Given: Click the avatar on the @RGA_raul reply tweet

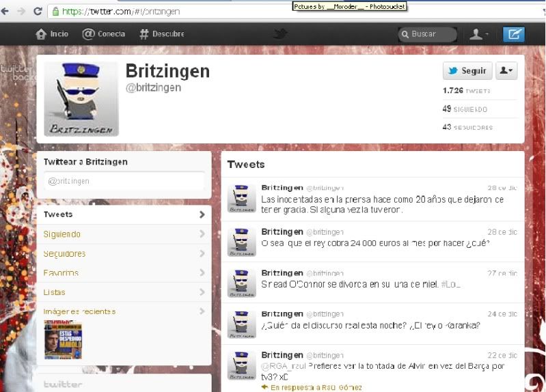Looking at the screenshot, I should pyautogui.click(x=242, y=365).
